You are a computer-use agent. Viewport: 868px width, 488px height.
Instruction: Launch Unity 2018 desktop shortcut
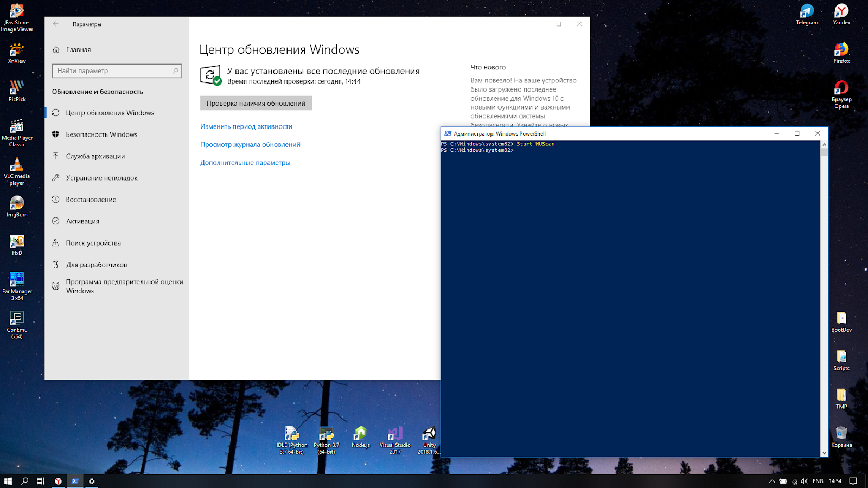429,440
